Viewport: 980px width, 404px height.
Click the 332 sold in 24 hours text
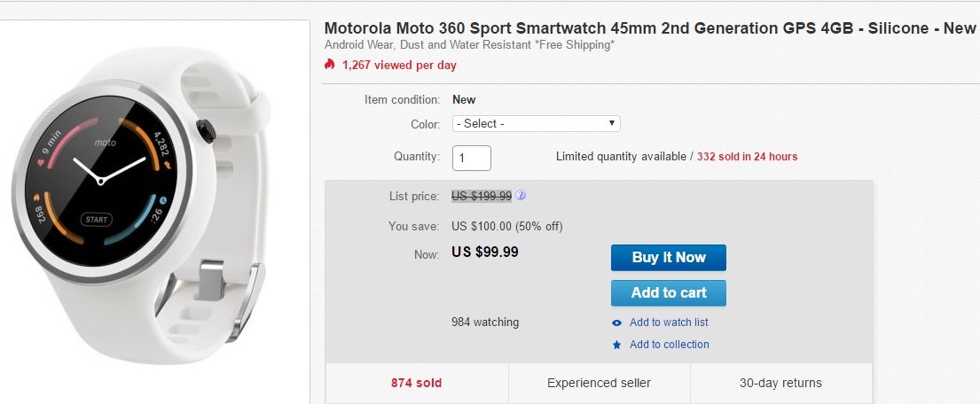click(747, 157)
